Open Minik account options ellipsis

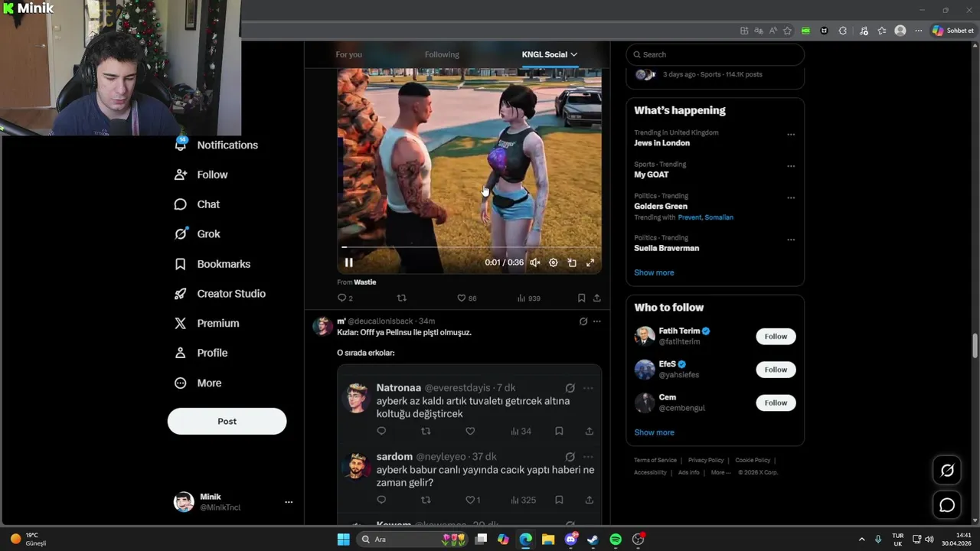[289, 502]
